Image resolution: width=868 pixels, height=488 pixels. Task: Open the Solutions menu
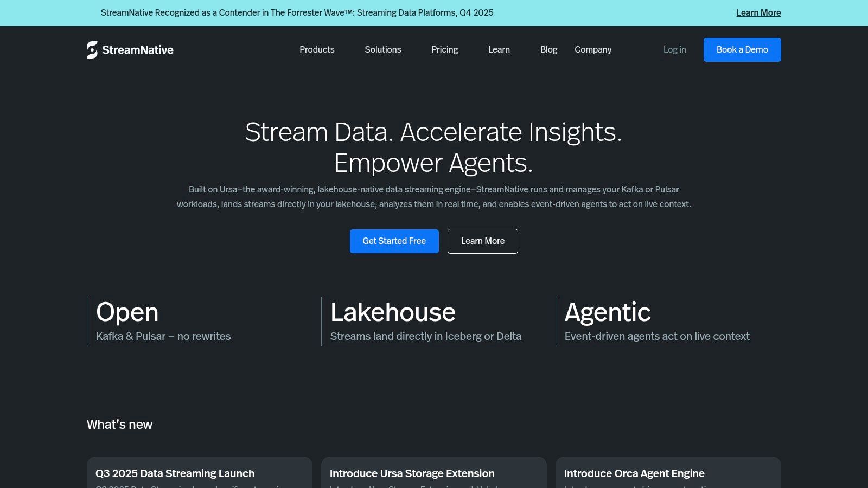tap(383, 49)
